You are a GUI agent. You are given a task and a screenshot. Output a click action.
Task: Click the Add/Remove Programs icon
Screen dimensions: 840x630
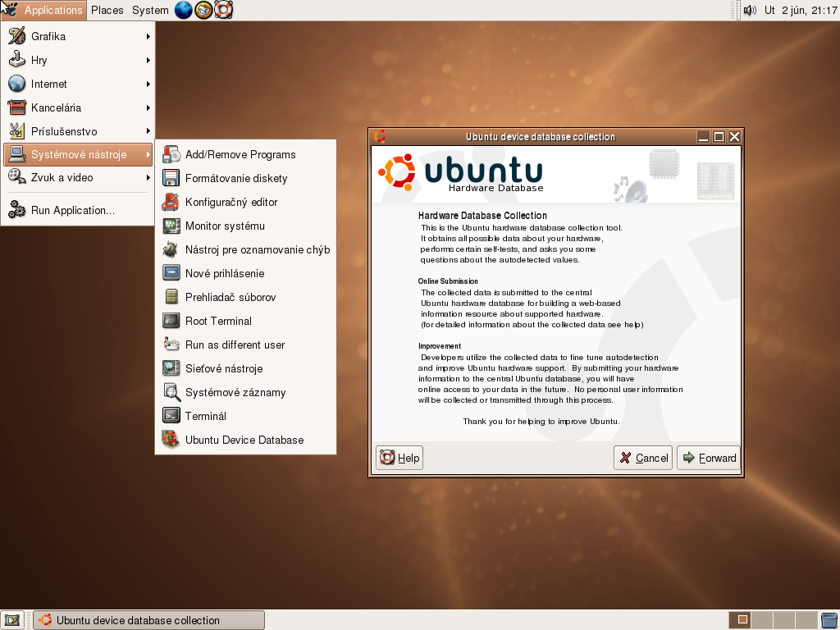pyautogui.click(x=171, y=154)
